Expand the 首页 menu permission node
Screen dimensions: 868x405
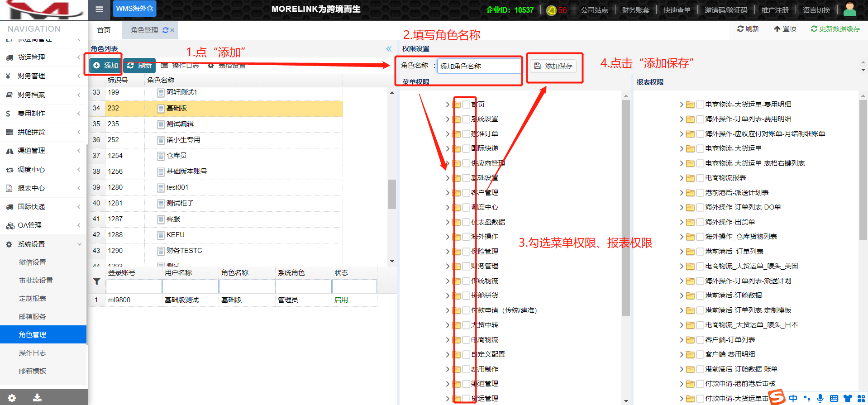(x=448, y=105)
